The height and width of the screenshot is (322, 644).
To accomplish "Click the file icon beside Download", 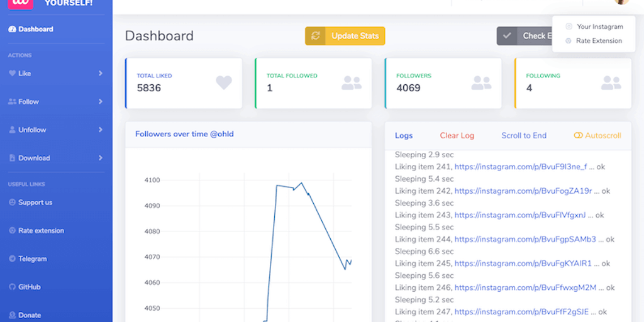I will point(12,158).
